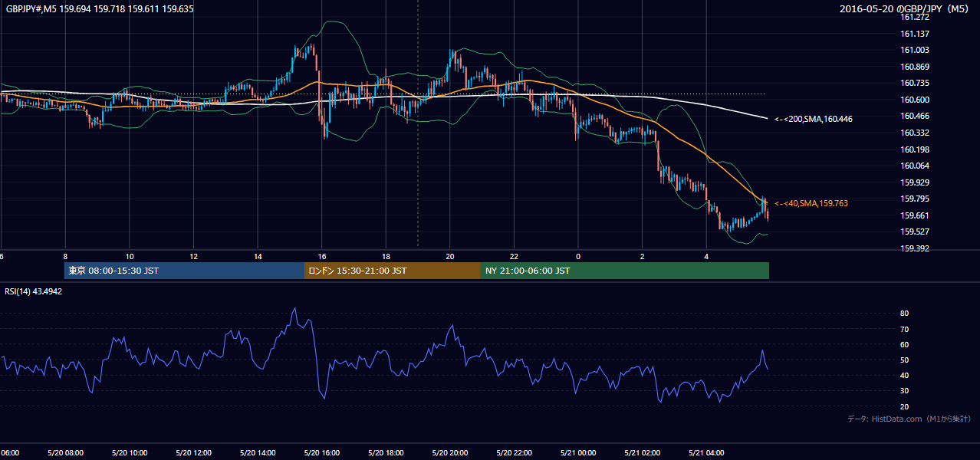Viewport: 980px width, 460px height.
Task: Click RSI scale value 40
Action: 904,375
